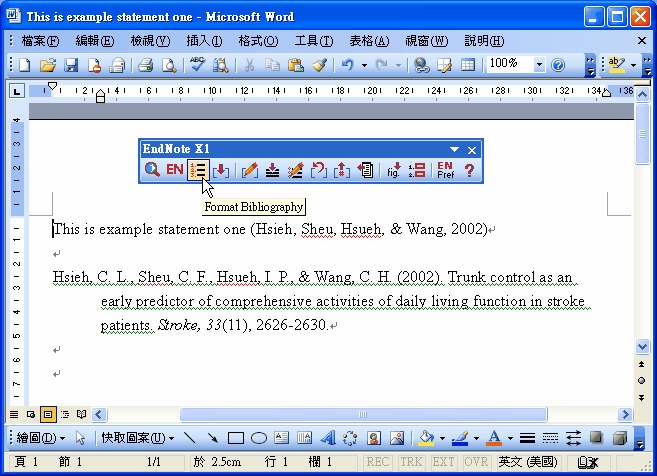Click Unformat Citation icon in EndNote toolbar

(319, 170)
